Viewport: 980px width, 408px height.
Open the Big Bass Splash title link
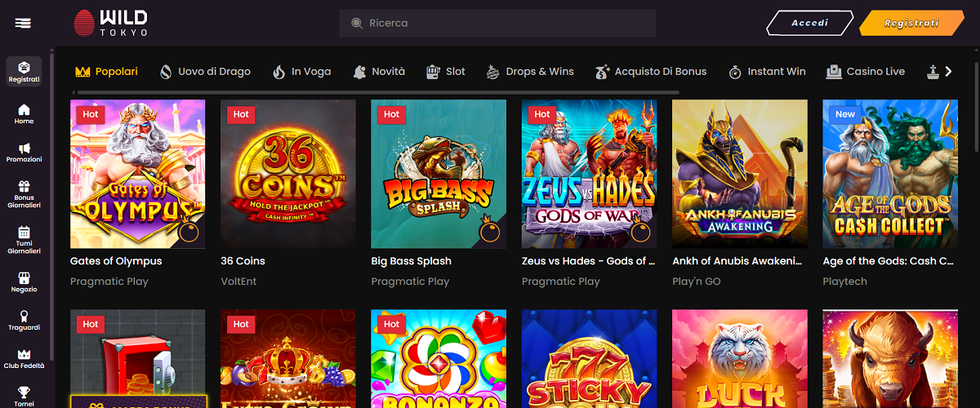(411, 261)
